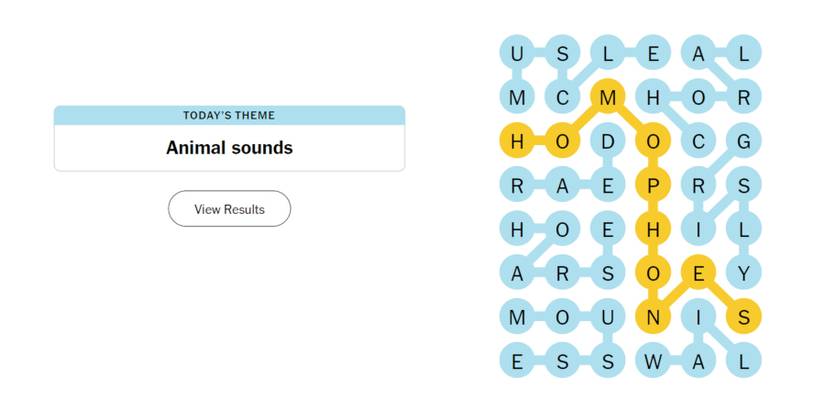Select the letter U in the top-left corner
Screen dimensions: 825x413
coord(517,53)
